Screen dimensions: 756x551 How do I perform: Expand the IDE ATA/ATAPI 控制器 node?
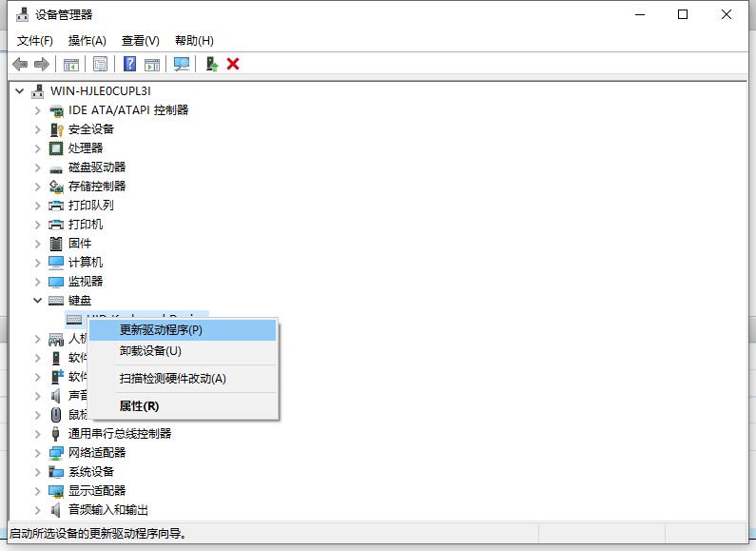[38, 110]
